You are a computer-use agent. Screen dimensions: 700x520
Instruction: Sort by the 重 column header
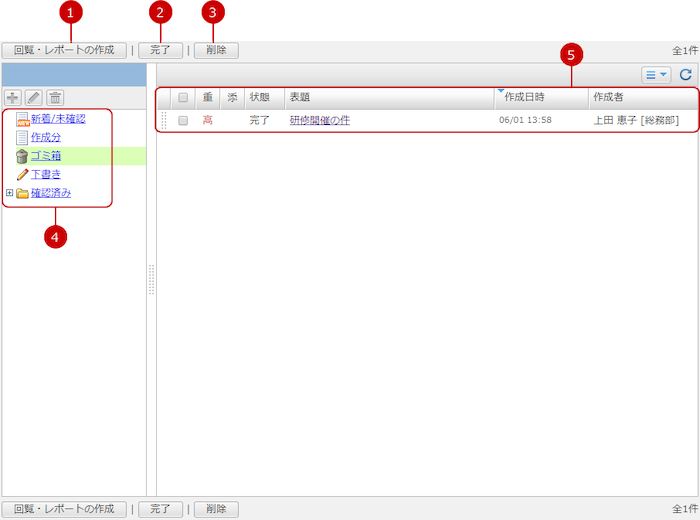(208, 97)
